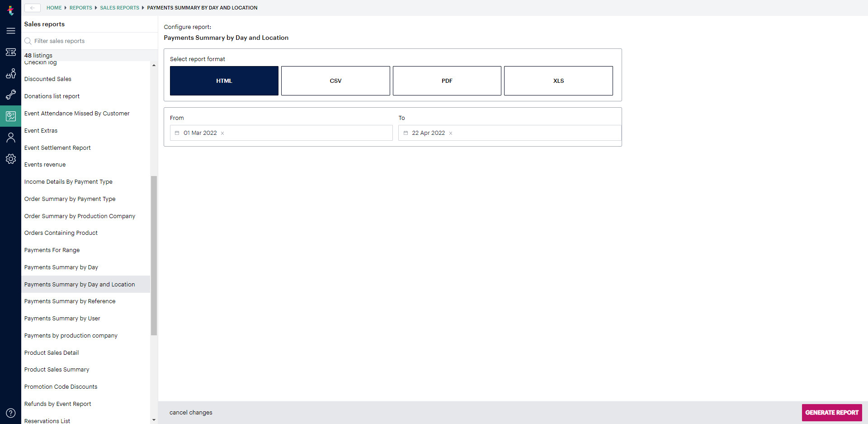868x424 pixels.
Task: Click the app logo at top left
Action: point(11,10)
